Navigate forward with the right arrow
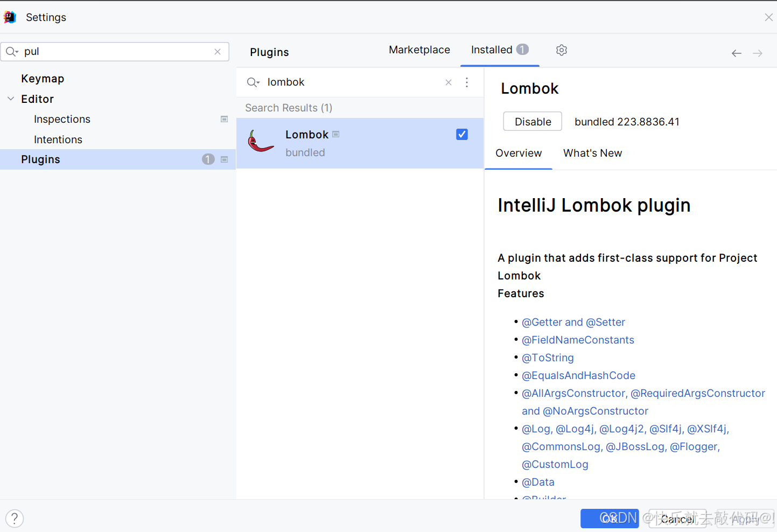The image size is (777, 532). (x=758, y=53)
